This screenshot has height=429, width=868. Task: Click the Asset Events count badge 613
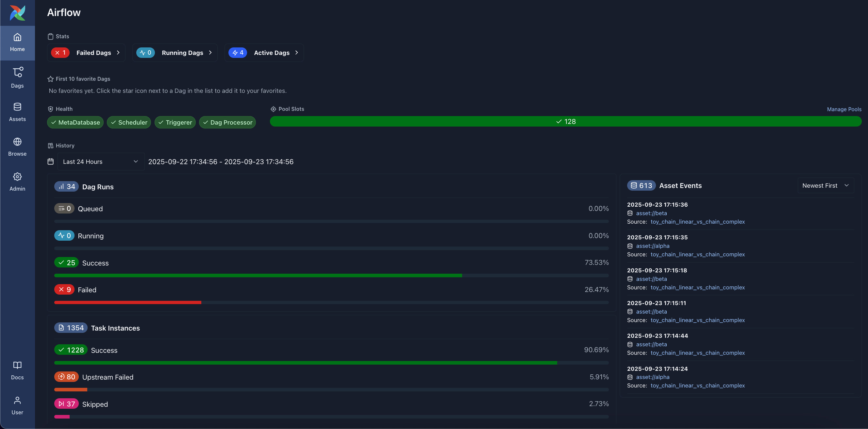(641, 185)
